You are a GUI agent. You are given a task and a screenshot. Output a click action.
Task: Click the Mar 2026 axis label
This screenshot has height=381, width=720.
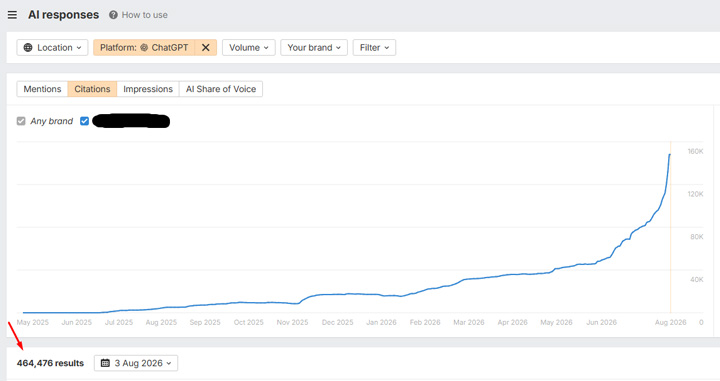[469, 322]
